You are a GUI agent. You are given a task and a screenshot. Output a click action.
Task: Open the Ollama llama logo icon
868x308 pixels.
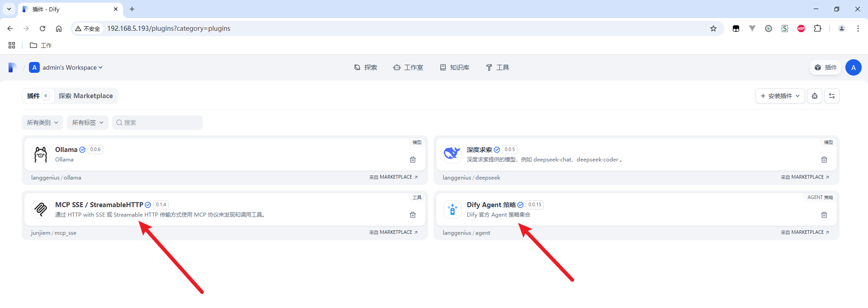click(41, 154)
